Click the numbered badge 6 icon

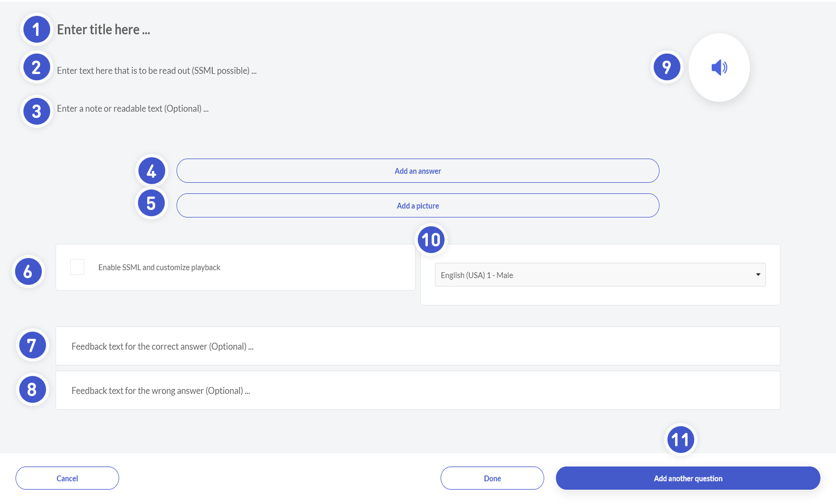[28, 271]
